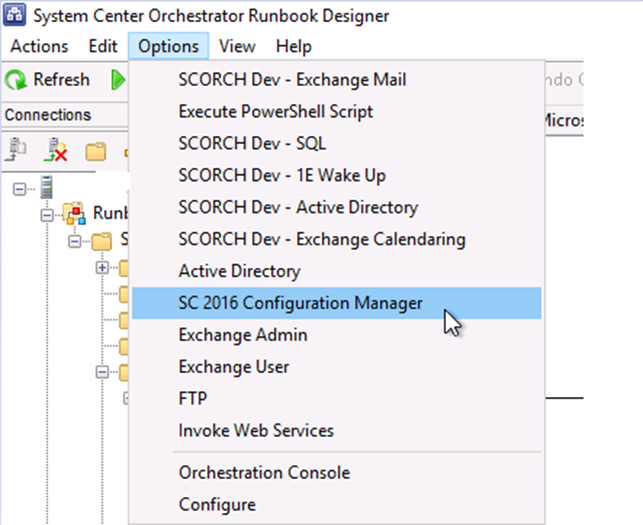This screenshot has height=525, width=643.
Task: Click the new folder icon in Connections toolbar
Action: coord(96,151)
